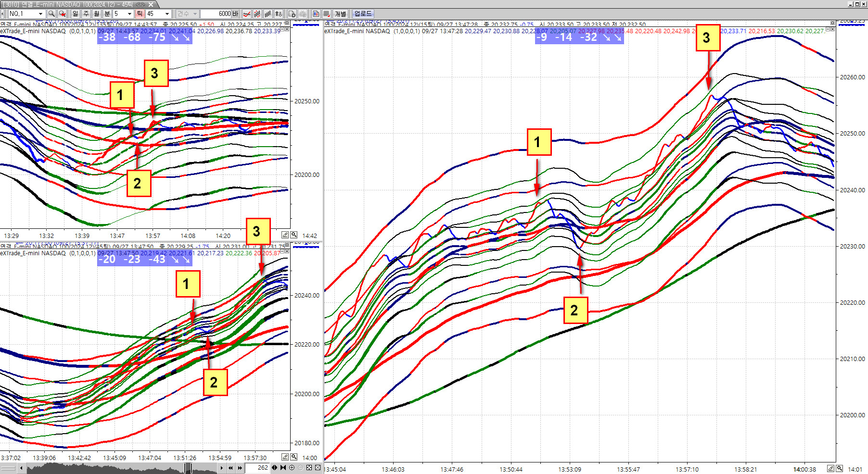Click the fit-to-screen four-arrows icon

[x=309, y=468]
